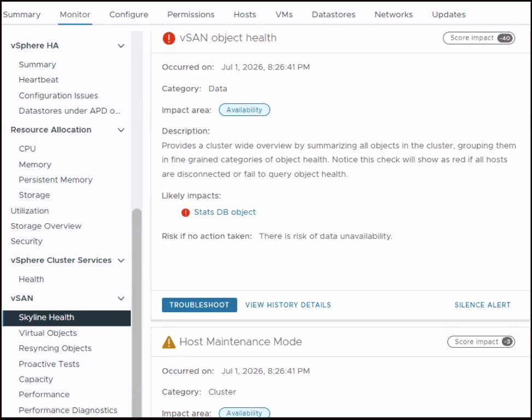The image size is (532, 420).
Task: Select Storage under Resource Allocation
Action: tap(34, 195)
